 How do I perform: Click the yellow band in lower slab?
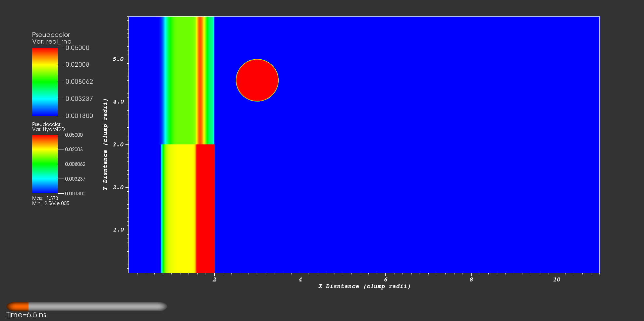(x=179, y=208)
